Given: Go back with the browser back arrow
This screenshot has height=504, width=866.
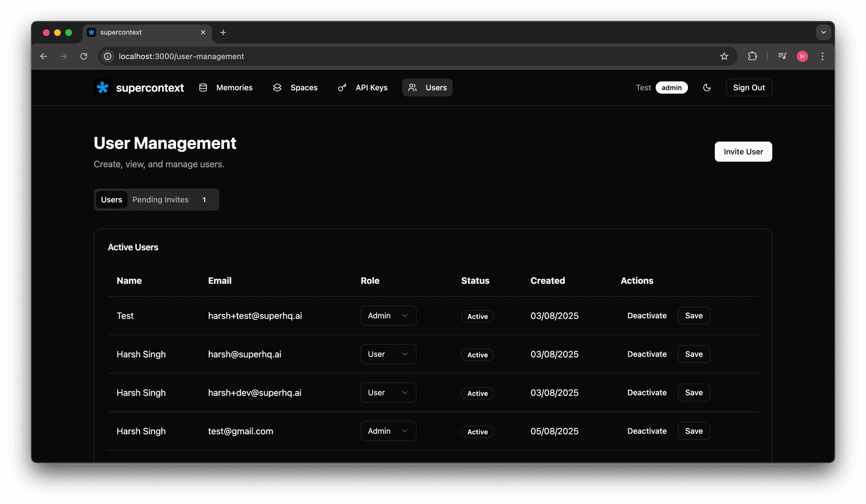Looking at the screenshot, I should coord(43,56).
